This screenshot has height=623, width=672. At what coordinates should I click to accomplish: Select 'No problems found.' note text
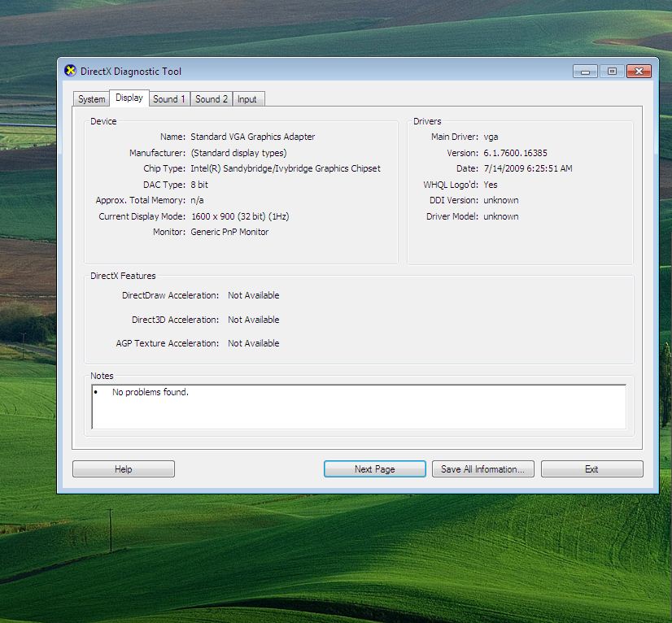(150, 392)
